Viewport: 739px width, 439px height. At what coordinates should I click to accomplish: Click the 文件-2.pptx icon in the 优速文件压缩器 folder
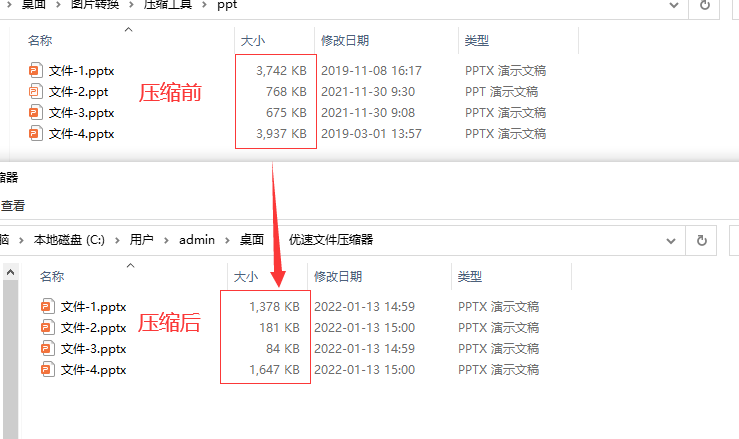[x=48, y=327]
